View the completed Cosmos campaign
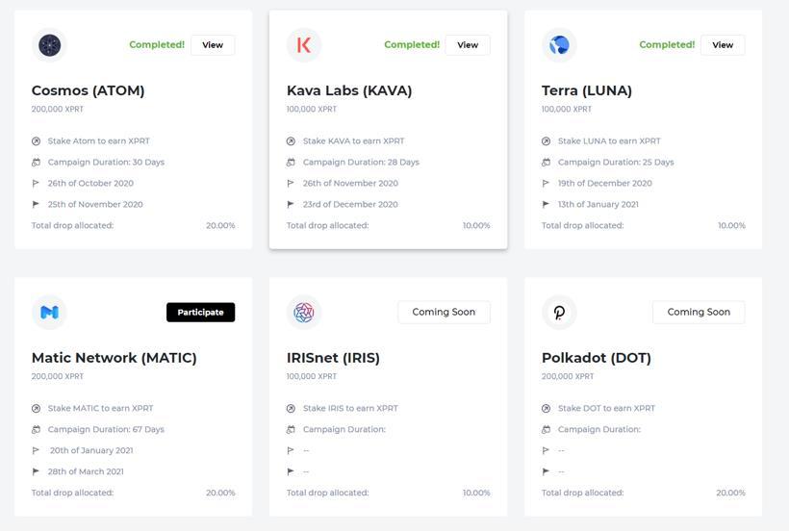The height and width of the screenshot is (532, 789). pos(213,45)
